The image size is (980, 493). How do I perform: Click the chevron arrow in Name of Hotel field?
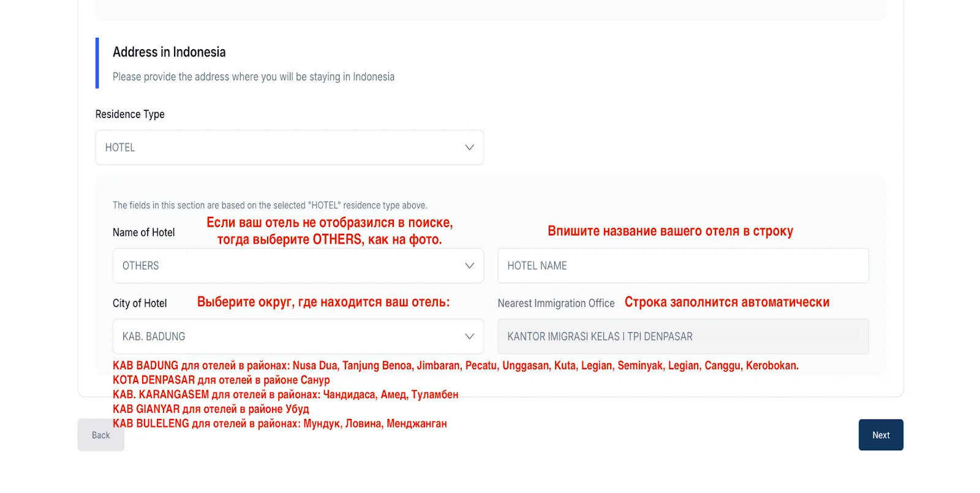pyautogui.click(x=469, y=266)
